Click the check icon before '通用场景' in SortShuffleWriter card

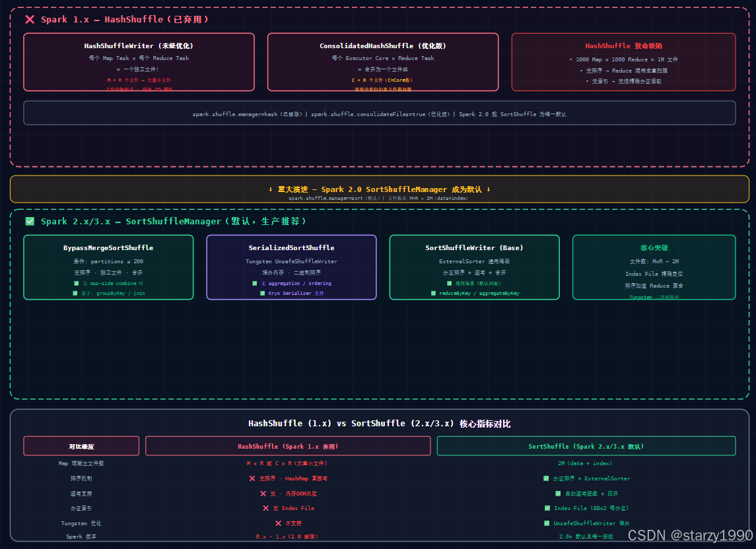450,284
